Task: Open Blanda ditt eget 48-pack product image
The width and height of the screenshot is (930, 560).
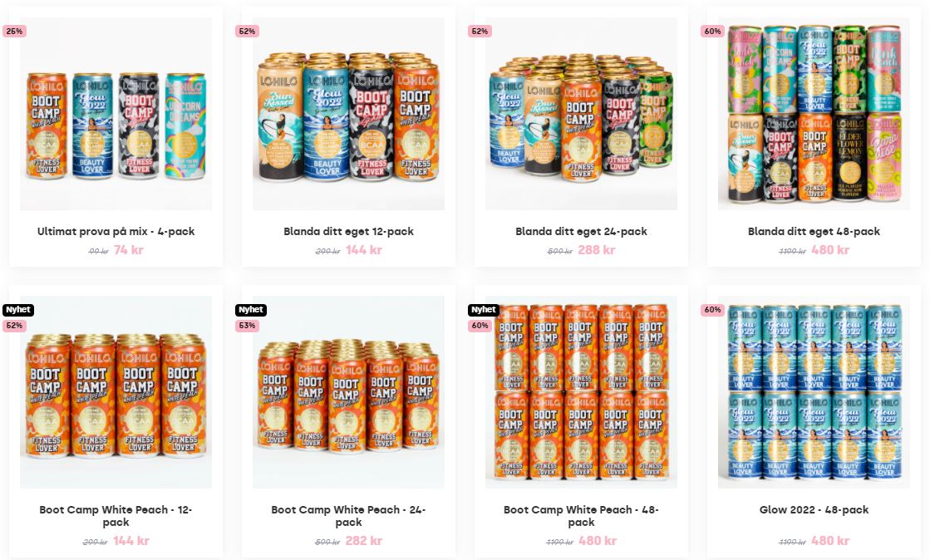Action: 814,114
